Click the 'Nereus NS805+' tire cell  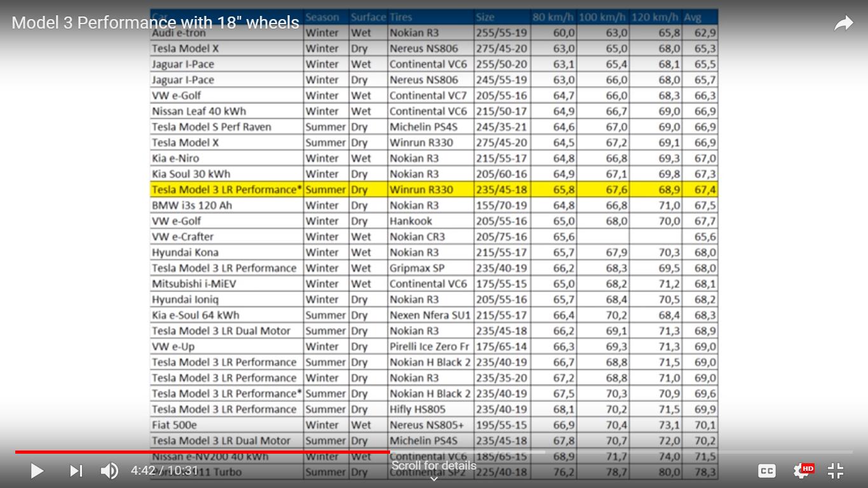pyautogui.click(x=431, y=424)
